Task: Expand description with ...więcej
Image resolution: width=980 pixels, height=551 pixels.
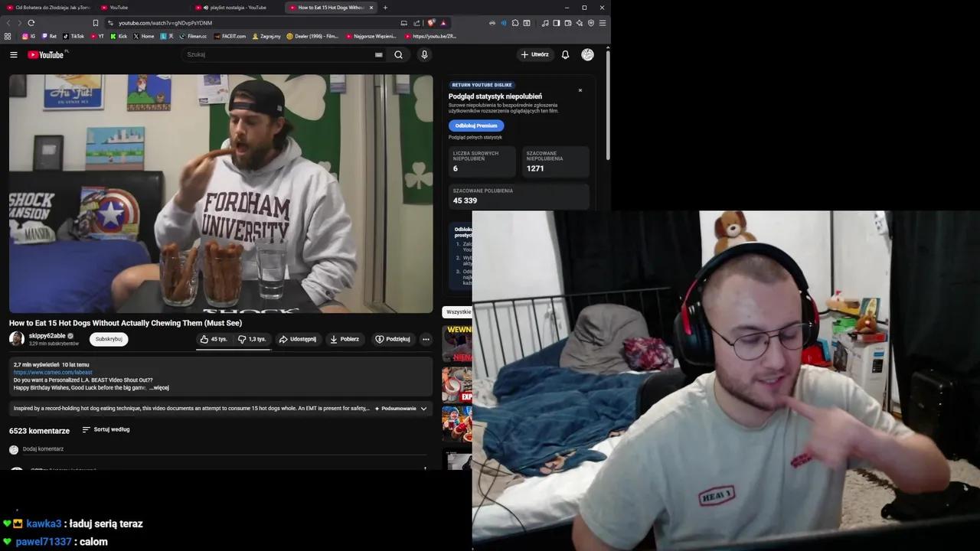Action: pos(159,388)
